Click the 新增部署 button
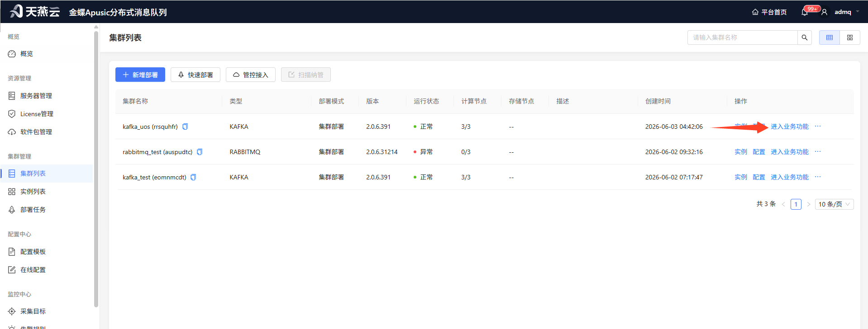Viewport: 868px width, 329px height. [140, 75]
